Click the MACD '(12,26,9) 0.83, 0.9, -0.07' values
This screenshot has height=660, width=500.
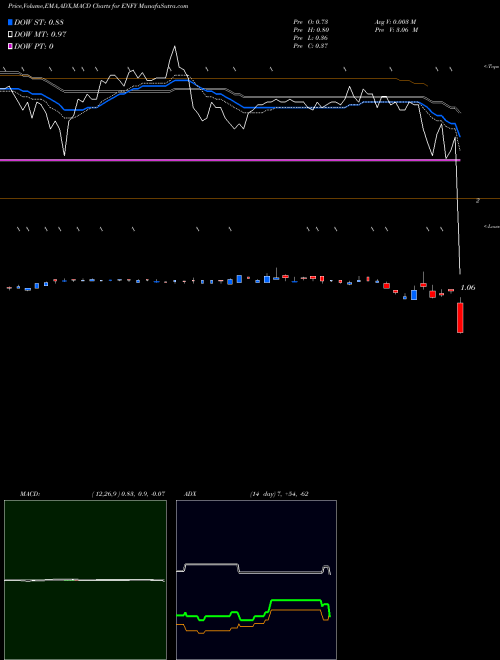[x=128, y=494]
